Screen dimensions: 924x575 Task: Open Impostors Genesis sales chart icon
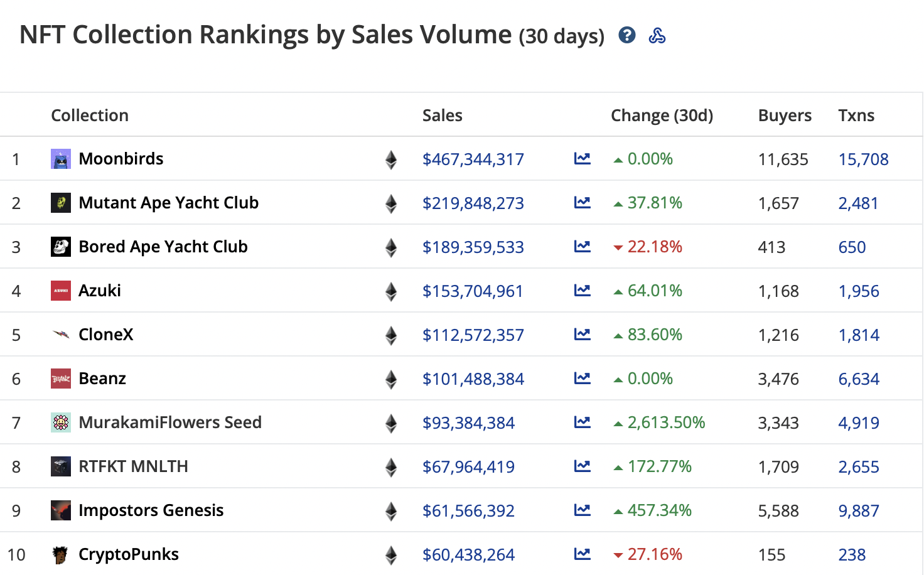coord(583,510)
